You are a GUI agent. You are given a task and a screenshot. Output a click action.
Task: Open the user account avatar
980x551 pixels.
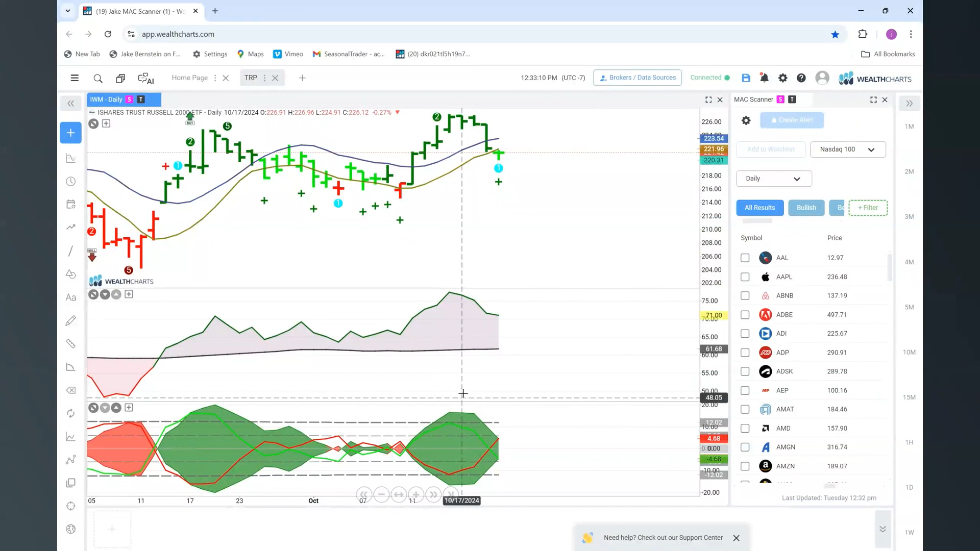(822, 78)
